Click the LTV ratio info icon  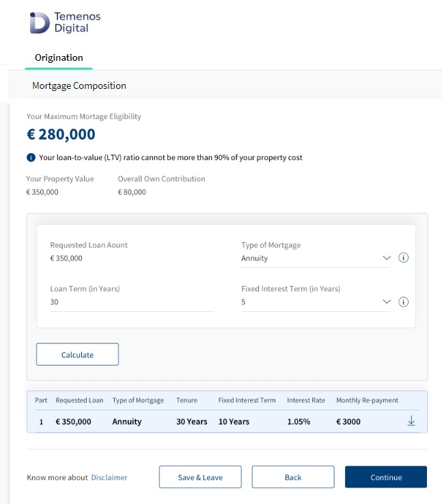[x=31, y=157]
